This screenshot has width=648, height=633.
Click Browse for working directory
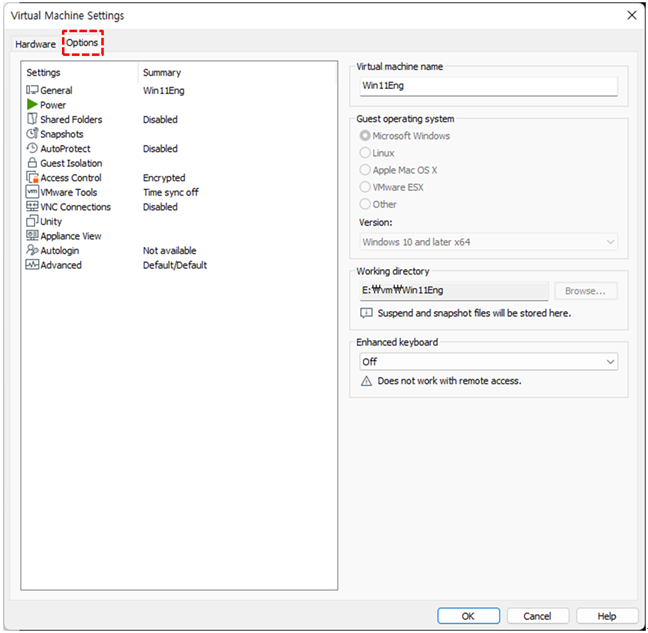[x=586, y=291]
